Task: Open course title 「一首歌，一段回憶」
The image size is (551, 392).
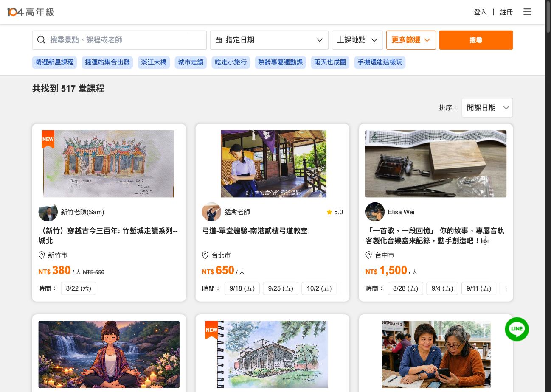Action: pos(435,235)
